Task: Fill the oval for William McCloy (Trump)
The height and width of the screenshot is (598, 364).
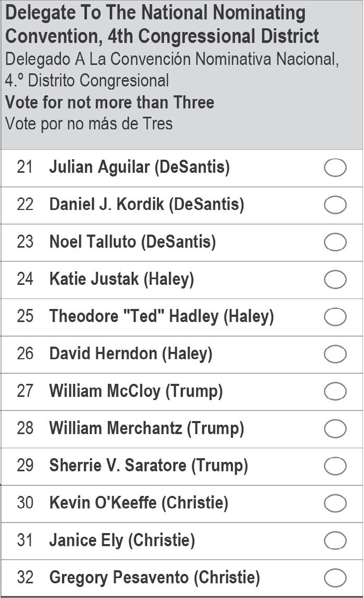Action: point(335,392)
